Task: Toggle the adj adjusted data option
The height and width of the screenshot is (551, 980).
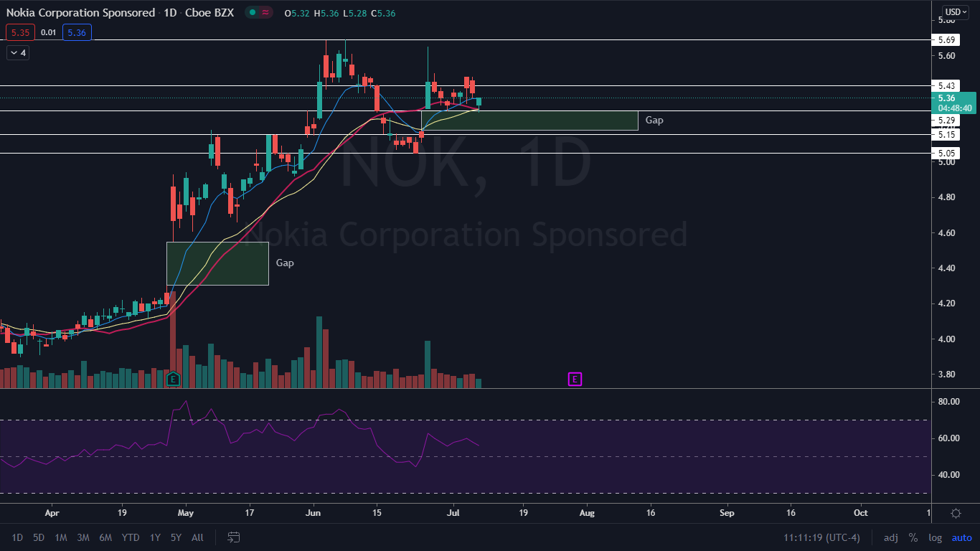Action: [890, 537]
